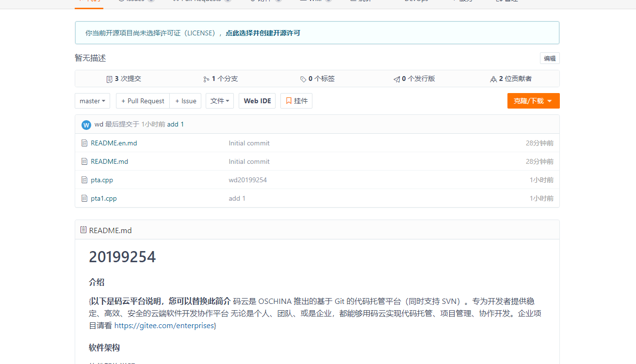Click the 暂无描述 description text
The height and width of the screenshot is (364, 636).
click(90, 58)
